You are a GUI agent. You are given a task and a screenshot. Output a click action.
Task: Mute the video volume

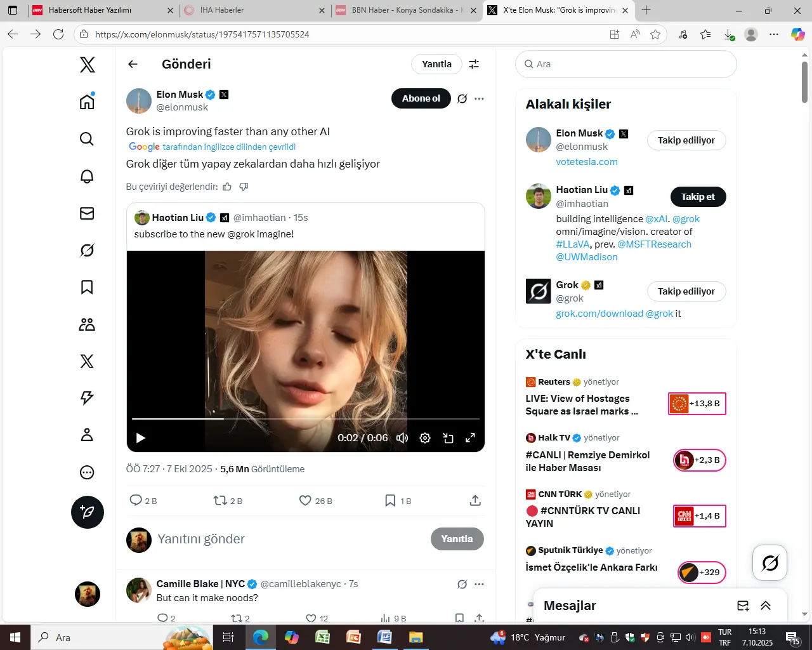(x=402, y=438)
